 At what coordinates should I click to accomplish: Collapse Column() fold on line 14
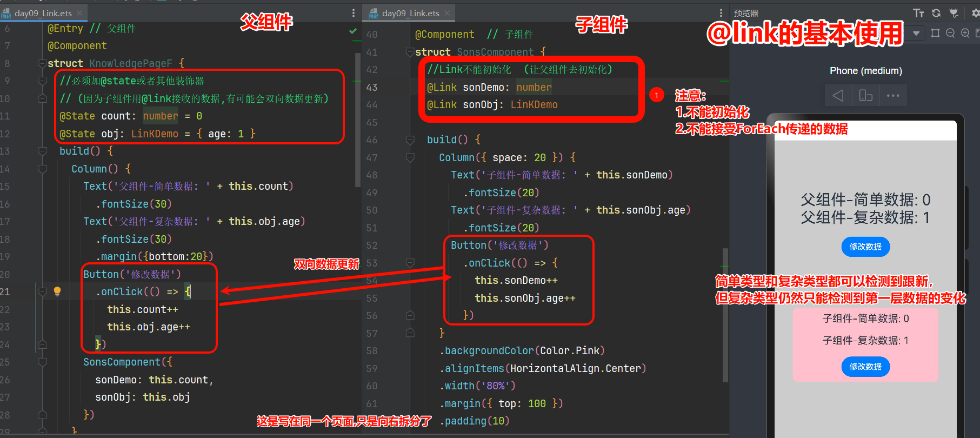pos(42,169)
